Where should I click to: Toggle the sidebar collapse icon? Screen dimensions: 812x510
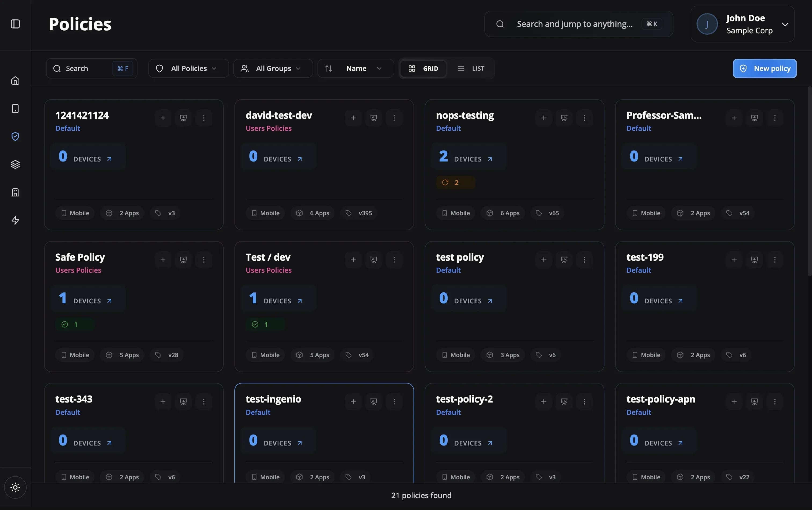(15, 24)
